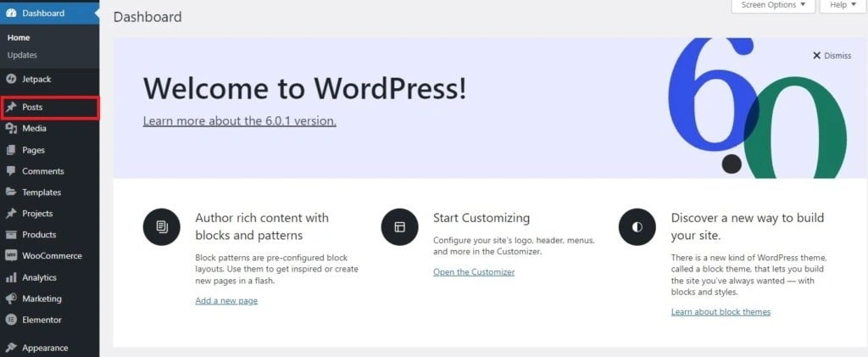Click the WooCommerce icon in sidebar

tap(11, 256)
